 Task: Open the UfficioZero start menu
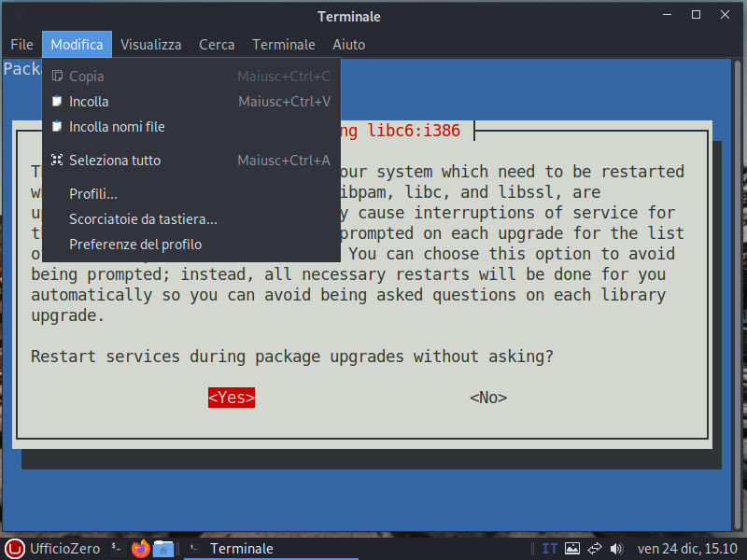tap(52, 549)
